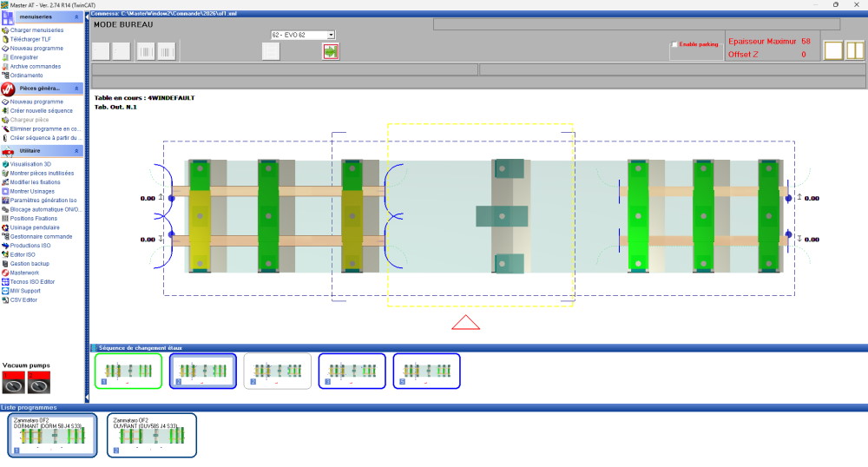Collapse the menuiseries section

[x=76, y=17]
